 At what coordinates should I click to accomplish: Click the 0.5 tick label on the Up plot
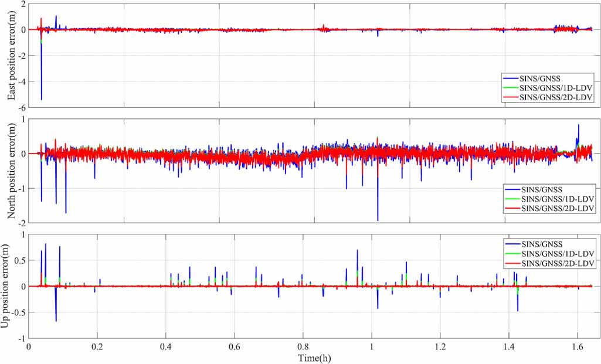[18, 260]
